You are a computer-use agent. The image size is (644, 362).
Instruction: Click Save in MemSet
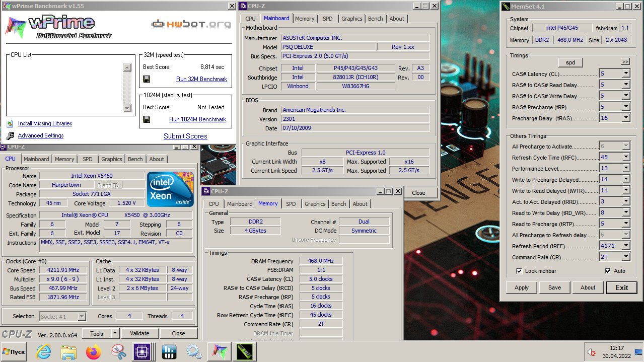point(554,287)
